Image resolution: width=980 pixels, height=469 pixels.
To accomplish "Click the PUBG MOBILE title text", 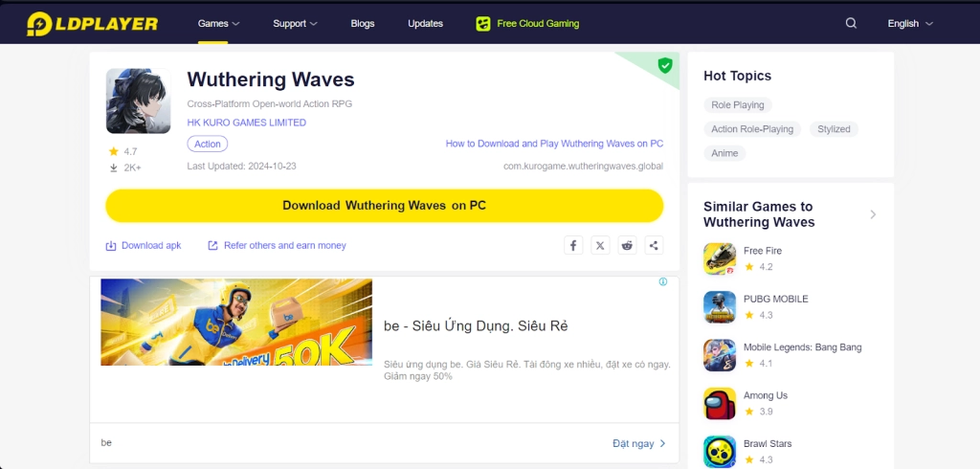I will 775,299.
